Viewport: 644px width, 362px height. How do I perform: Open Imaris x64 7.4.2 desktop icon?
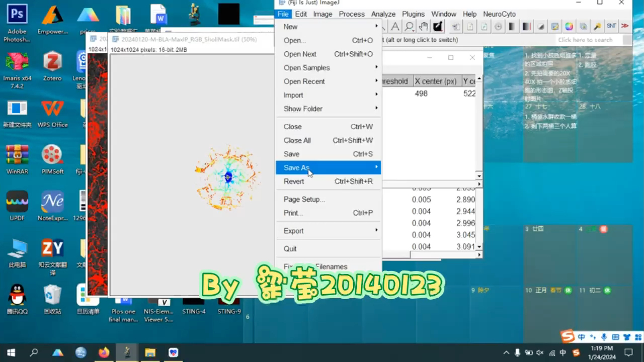click(17, 70)
